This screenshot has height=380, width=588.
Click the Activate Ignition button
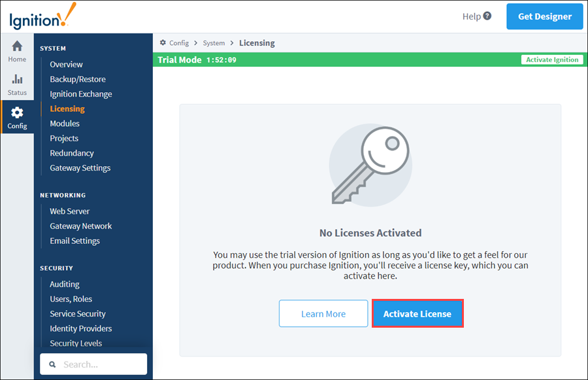(x=552, y=60)
